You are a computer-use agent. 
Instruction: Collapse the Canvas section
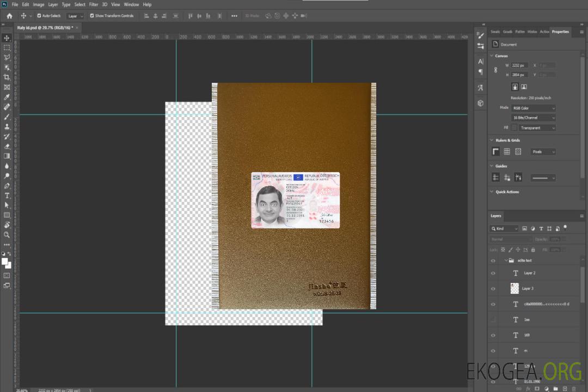tap(492, 56)
